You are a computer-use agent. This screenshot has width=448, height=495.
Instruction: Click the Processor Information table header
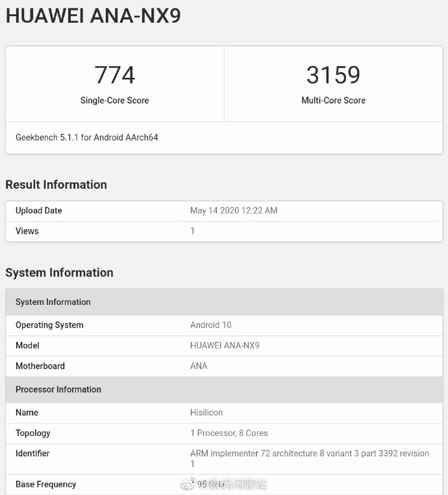click(58, 390)
